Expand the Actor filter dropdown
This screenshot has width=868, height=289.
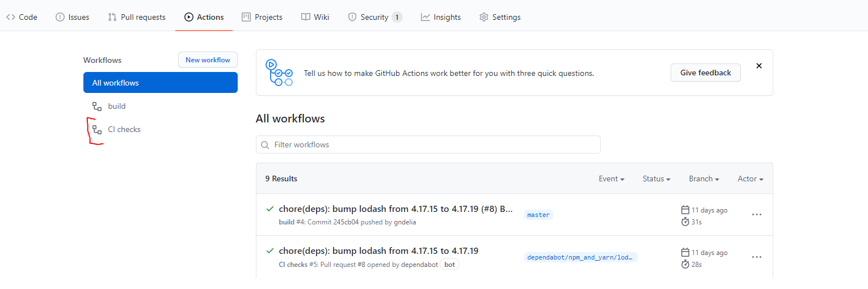[751, 178]
